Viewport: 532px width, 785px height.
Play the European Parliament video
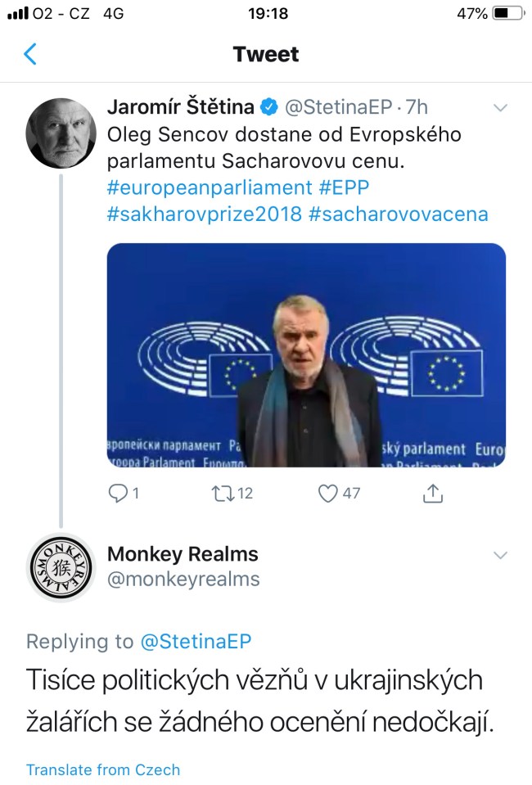tap(306, 355)
